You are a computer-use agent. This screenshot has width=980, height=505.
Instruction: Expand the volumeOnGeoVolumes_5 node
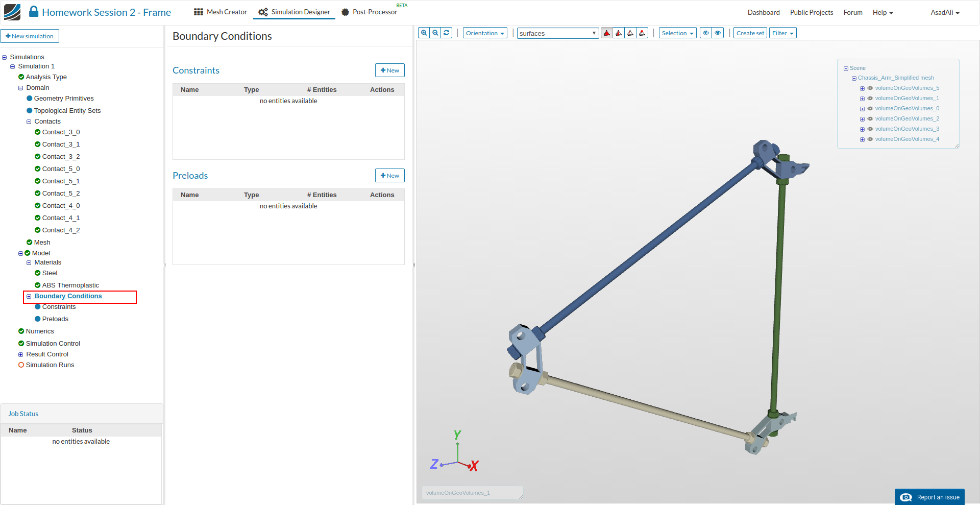tap(862, 89)
